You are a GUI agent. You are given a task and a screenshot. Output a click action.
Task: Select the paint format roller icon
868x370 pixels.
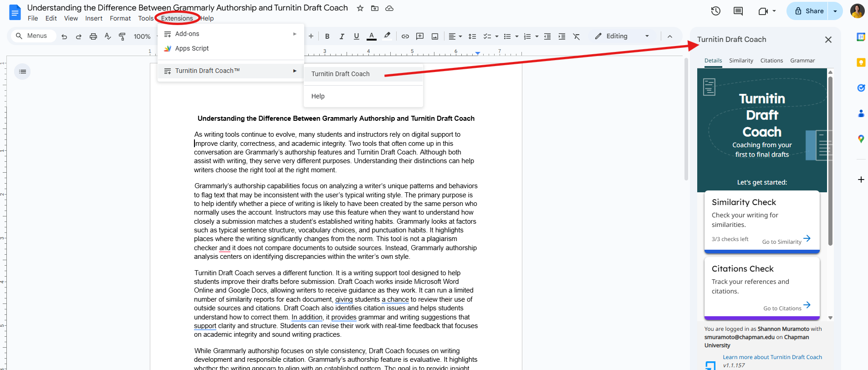[x=122, y=36]
